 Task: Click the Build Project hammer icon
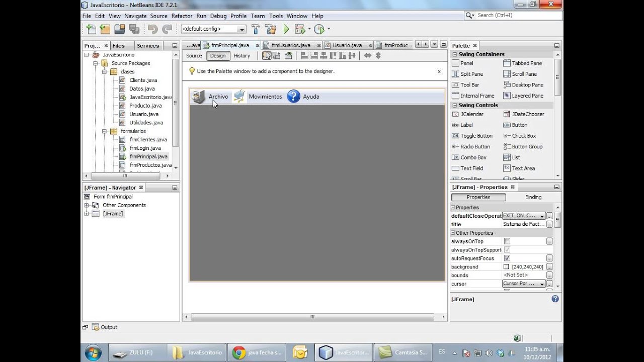point(256,29)
